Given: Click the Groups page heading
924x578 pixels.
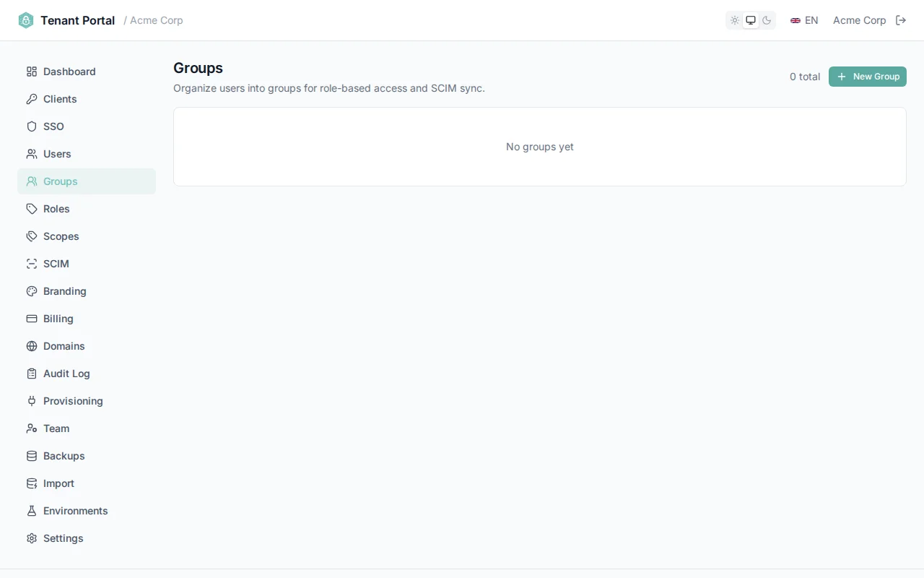Looking at the screenshot, I should coord(198,68).
